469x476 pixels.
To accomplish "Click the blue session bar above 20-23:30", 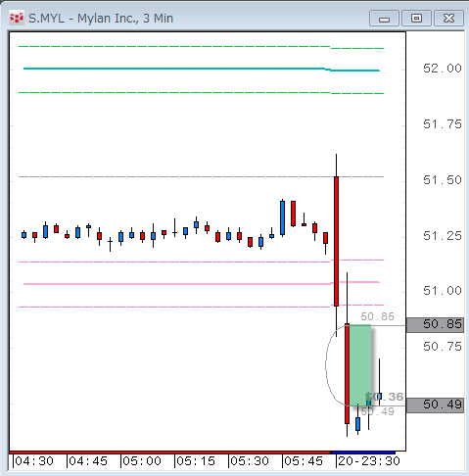I will tap(363, 452).
